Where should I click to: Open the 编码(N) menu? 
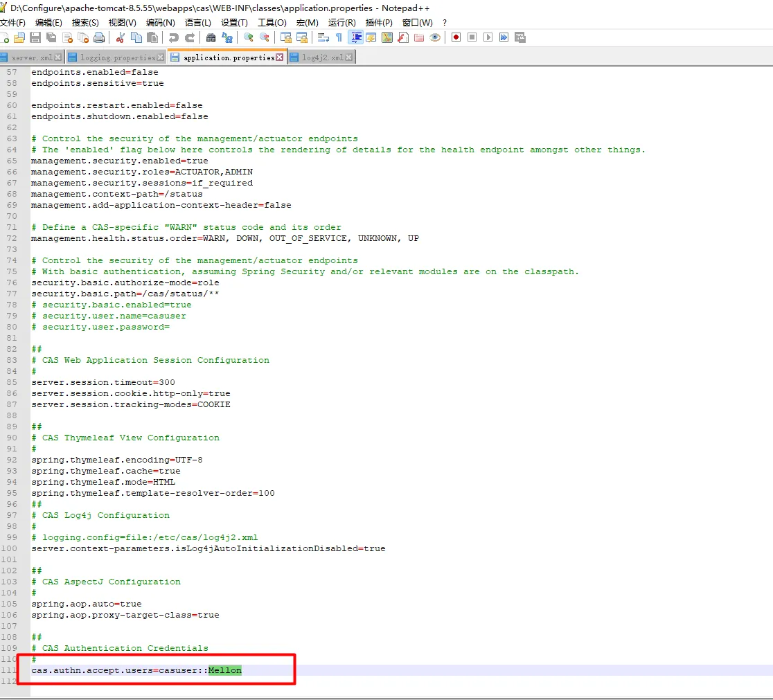[x=160, y=23]
